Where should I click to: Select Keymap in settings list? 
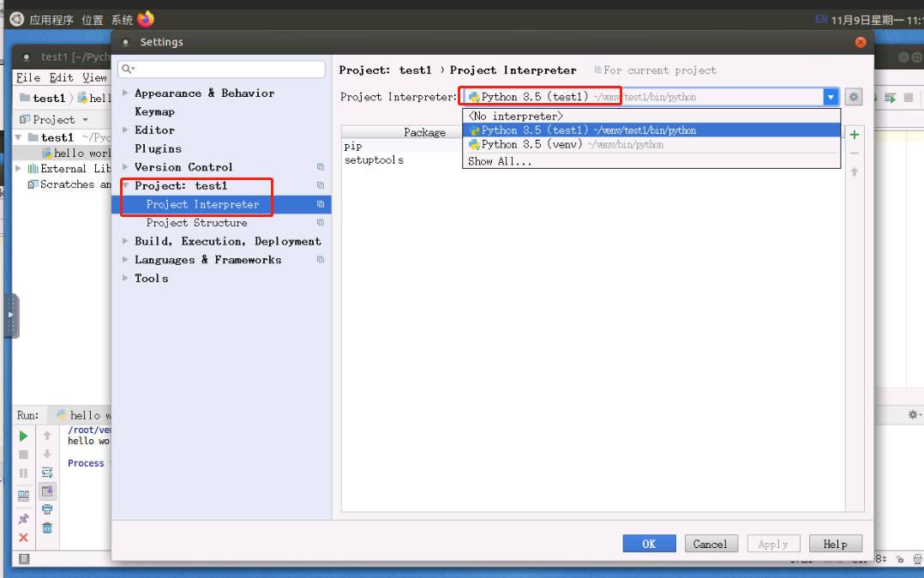(x=154, y=111)
